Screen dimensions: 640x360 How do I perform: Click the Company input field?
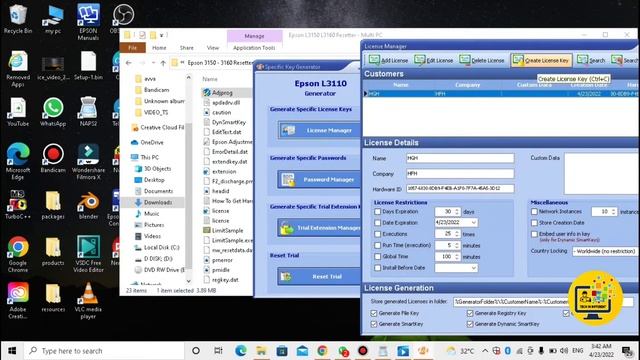(x=460, y=173)
